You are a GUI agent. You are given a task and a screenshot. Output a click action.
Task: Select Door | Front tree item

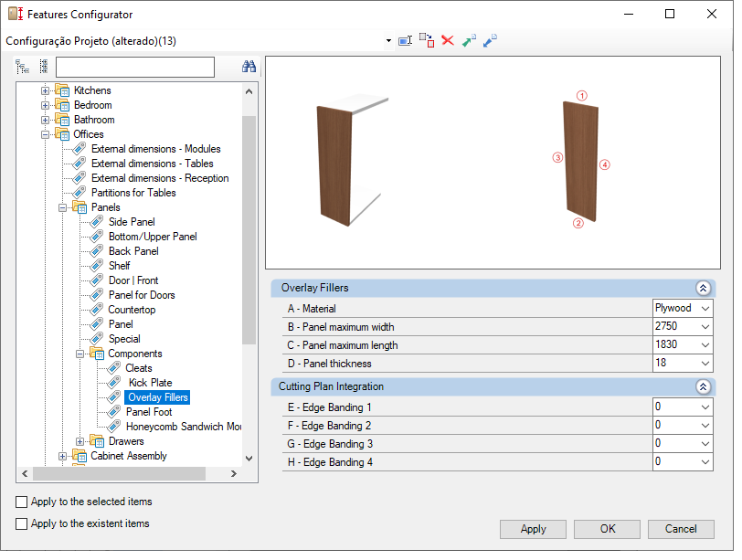coord(133,280)
